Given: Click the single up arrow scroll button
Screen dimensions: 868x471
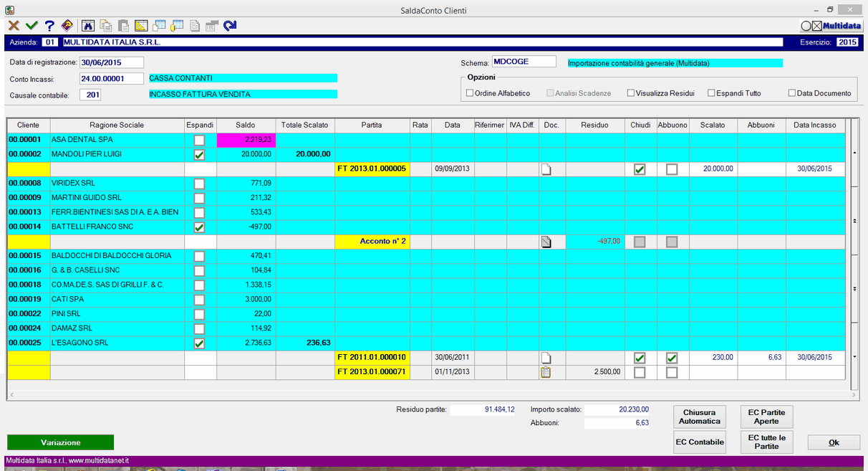Looking at the screenshot, I should [854, 153].
